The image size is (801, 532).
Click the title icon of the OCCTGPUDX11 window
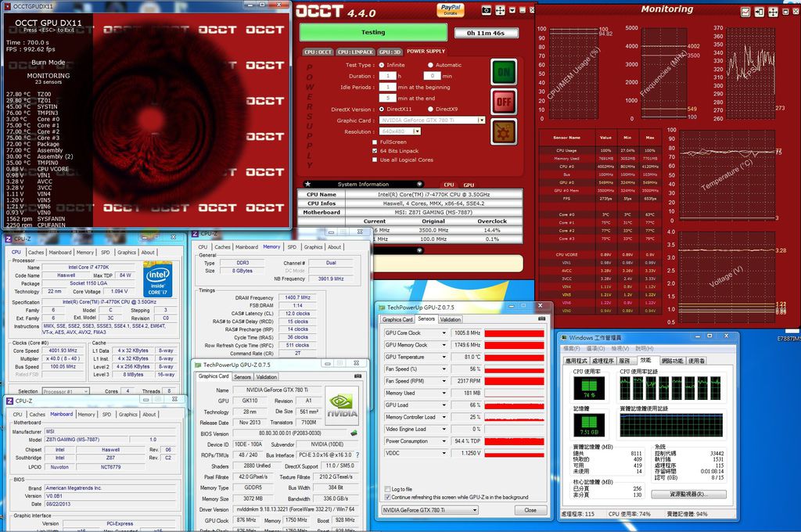[x=8, y=6]
